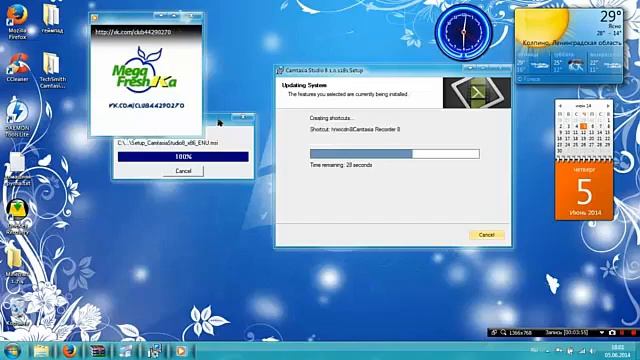
Task: Click the camera snapshot icon in recorder bar
Action: coord(612,333)
